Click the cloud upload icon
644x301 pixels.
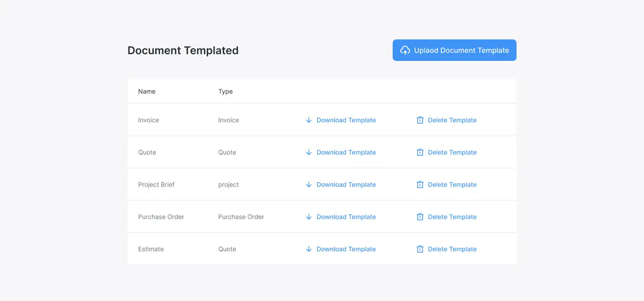405,50
